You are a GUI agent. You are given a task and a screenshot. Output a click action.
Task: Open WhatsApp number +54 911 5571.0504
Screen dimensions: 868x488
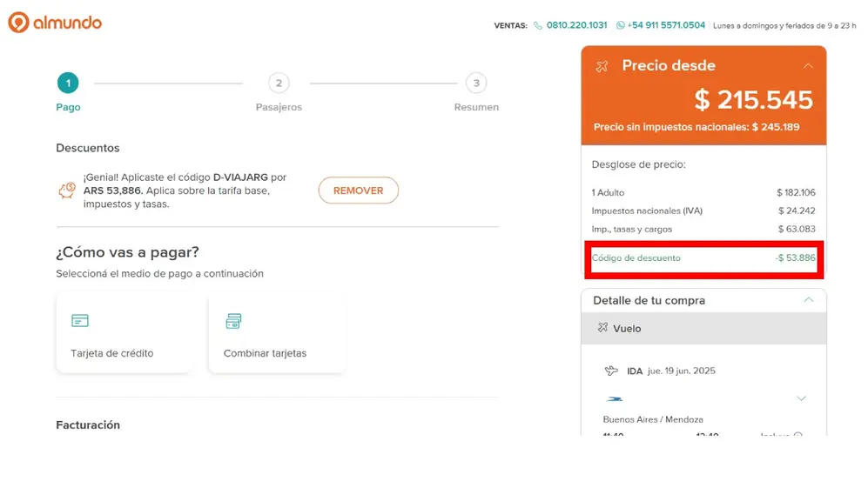[666, 25]
